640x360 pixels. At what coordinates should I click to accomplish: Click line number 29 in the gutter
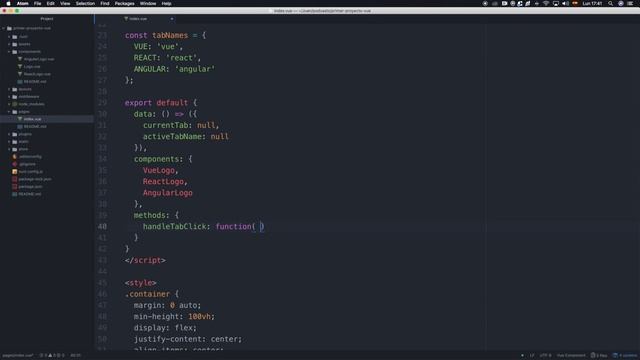tap(102, 103)
